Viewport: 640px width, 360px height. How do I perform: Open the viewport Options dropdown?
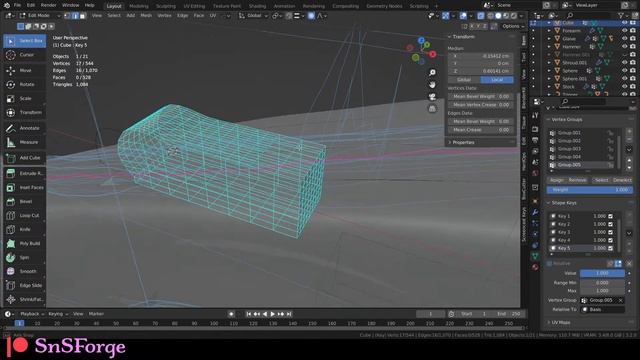(x=513, y=26)
